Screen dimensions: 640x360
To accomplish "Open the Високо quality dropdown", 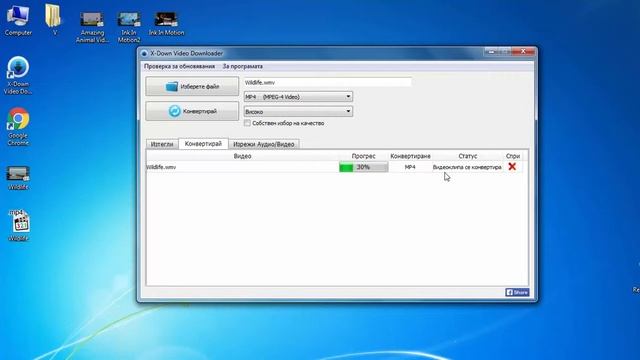I will click(x=298, y=111).
